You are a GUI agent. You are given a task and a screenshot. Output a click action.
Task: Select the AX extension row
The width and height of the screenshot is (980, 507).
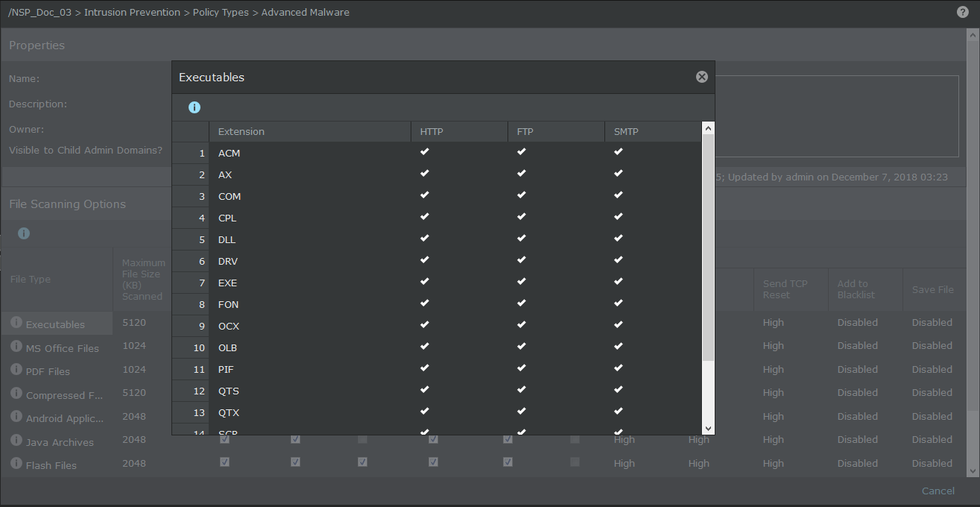437,174
